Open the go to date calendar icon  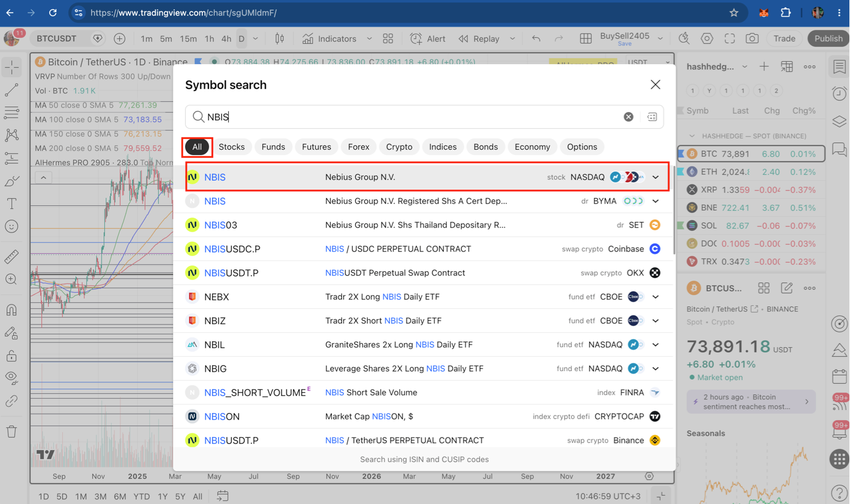222,496
